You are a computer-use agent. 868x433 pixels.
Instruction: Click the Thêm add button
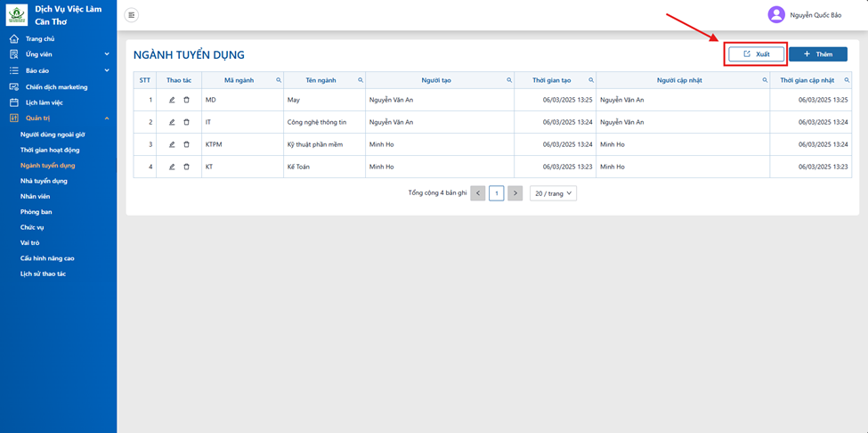click(x=818, y=53)
